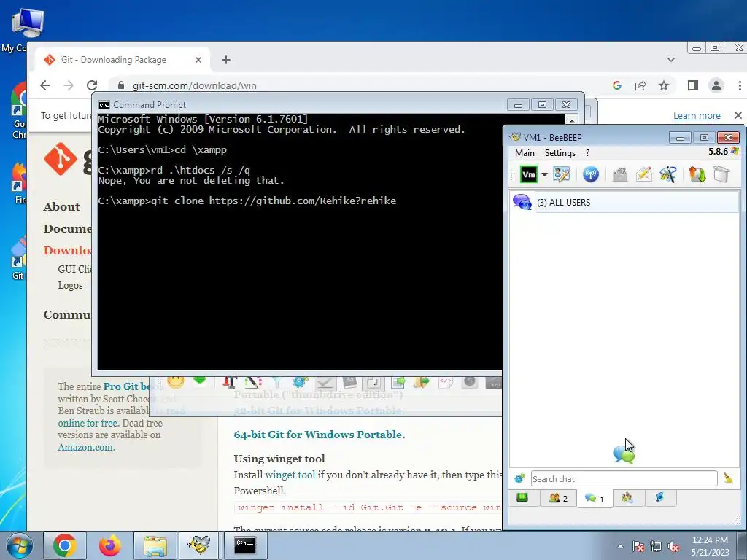Click the online for free link
The width and height of the screenshot is (747, 560).
[x=88, y=423]
